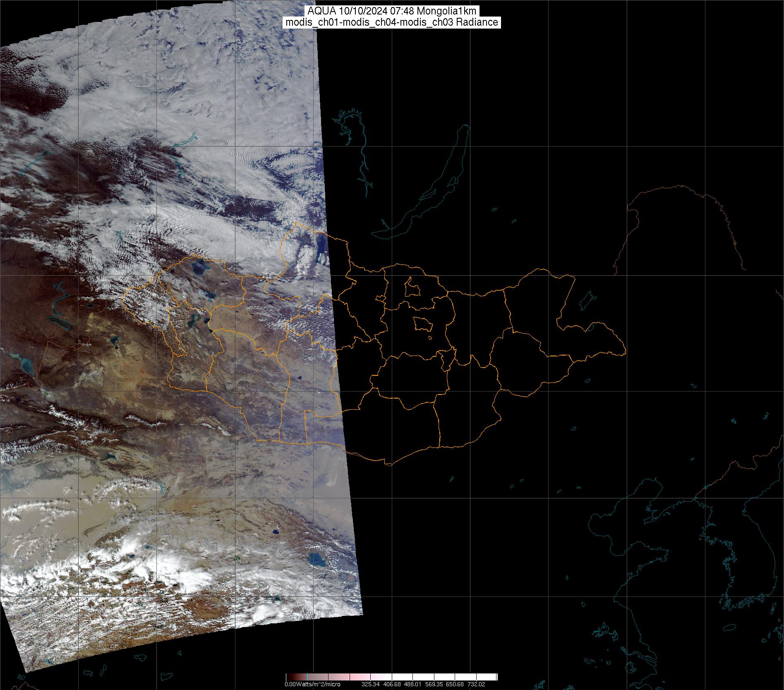Click the cyan tick mark on the color bar

[x=307, y=677]
